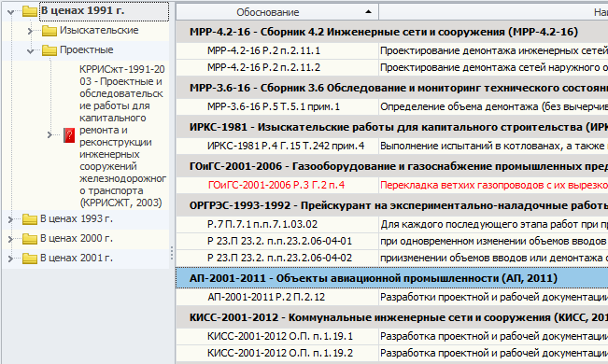Select row МРР-4.2-16 Р.2 п.2.11.1
The height and width of the screenshot is (364, 608).
392,50
